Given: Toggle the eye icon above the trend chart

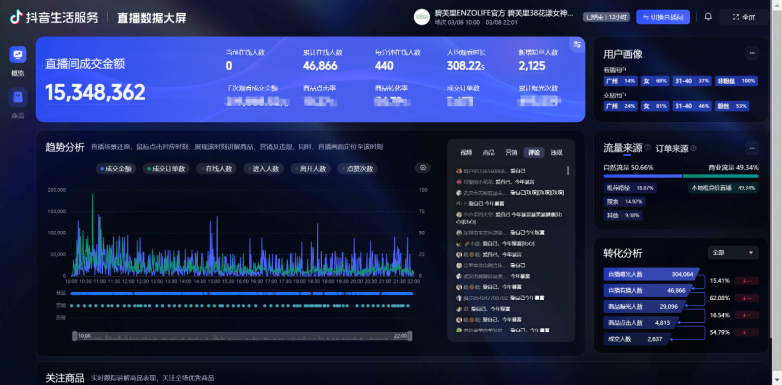Looking at the screenshot, I should [423, 168].
